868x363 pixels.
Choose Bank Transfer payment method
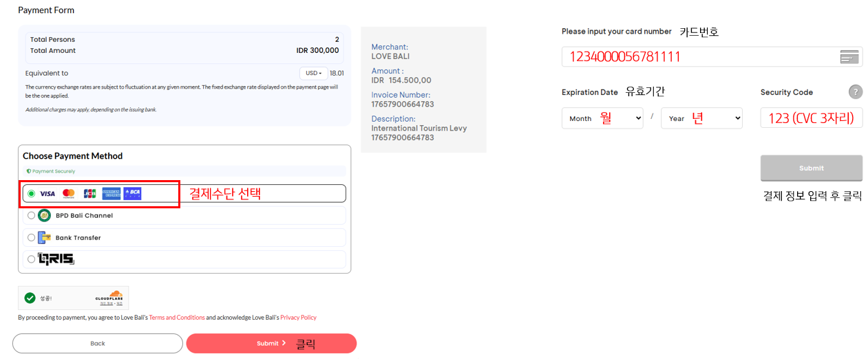point(31,238)
